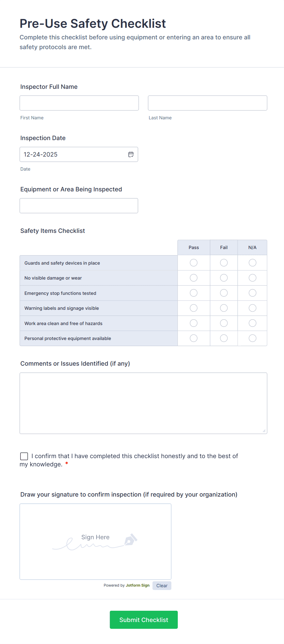Screen dimensions: 284x644
Task: Click the First Name input field
Action: point(79,103)
